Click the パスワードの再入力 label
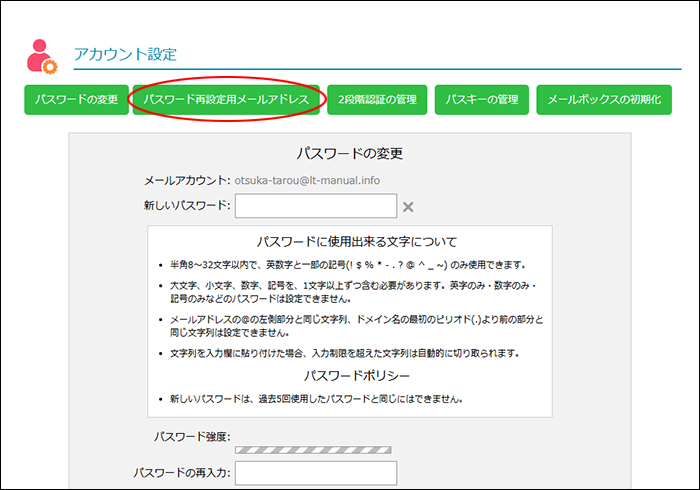The image size is (700, 490). click(x=181, y=473)
